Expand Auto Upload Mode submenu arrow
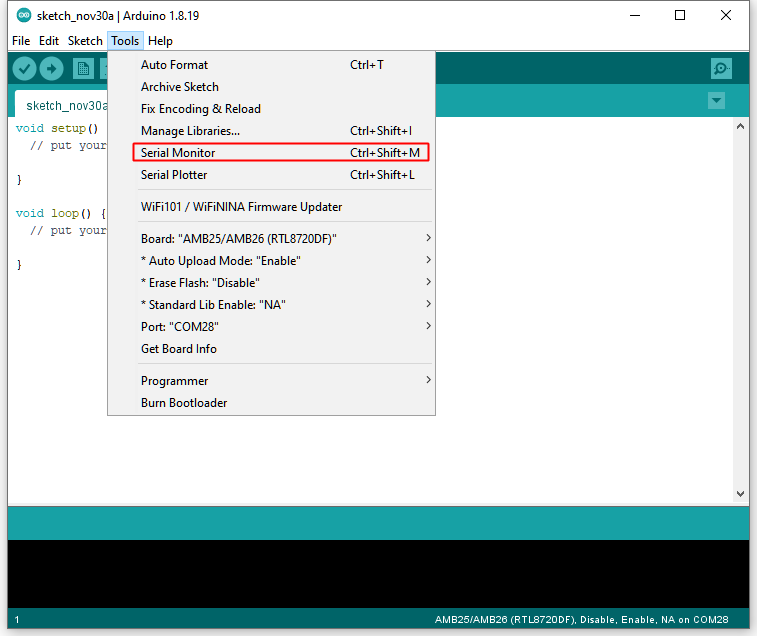The image size is (757, 636). tap(428, 260)
